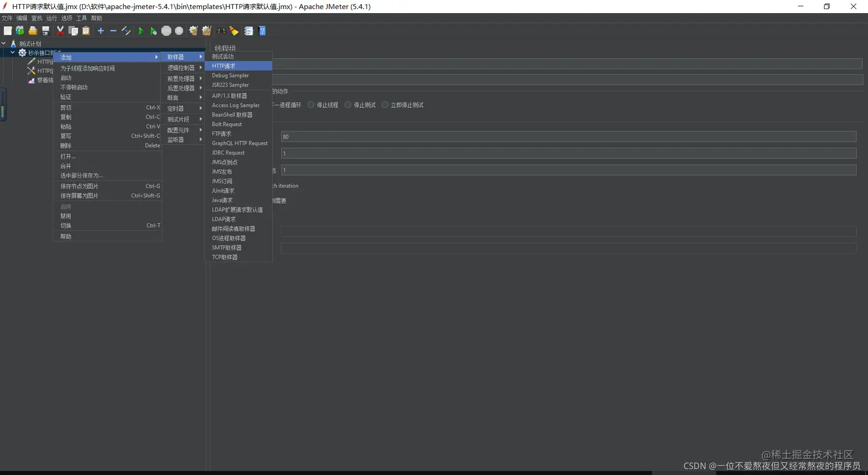This screenshot has height=475, width=868.
Task: Open the Templates toolbar icon
Action: pos(20,31)
